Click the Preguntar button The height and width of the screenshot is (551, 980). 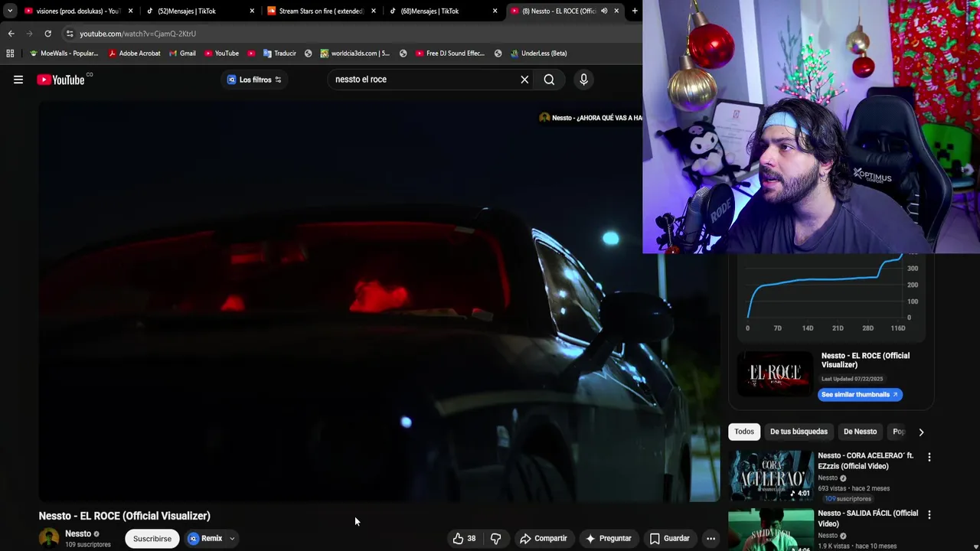(608, 539)
